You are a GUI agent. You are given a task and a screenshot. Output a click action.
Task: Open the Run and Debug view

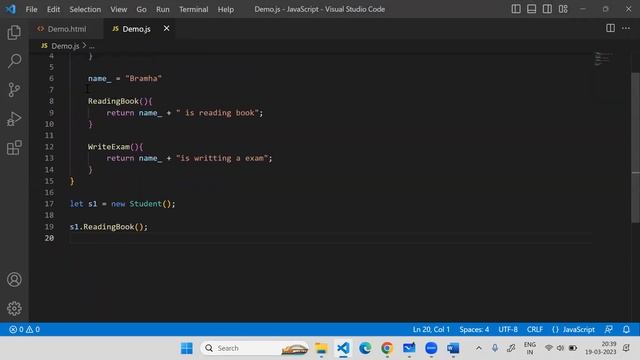click(x=14, y=119)
